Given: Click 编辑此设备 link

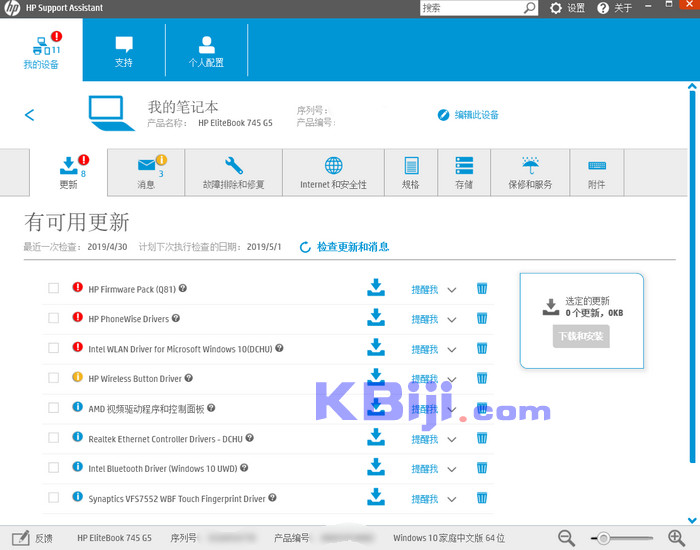Looking at the screenshot, I should tap(468, 115).
